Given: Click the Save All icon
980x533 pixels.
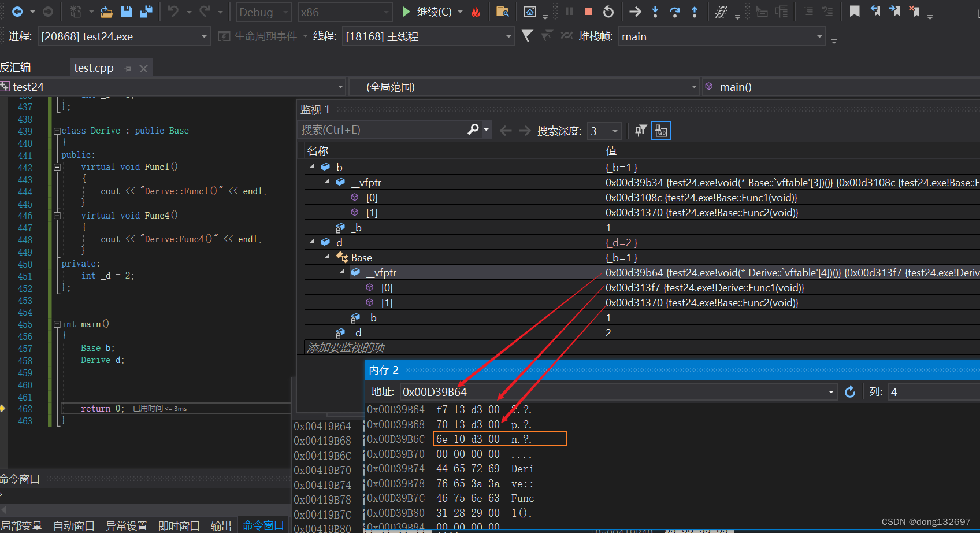Looking at the screenshot, I should pyautogui.click(x=146, y=12).
